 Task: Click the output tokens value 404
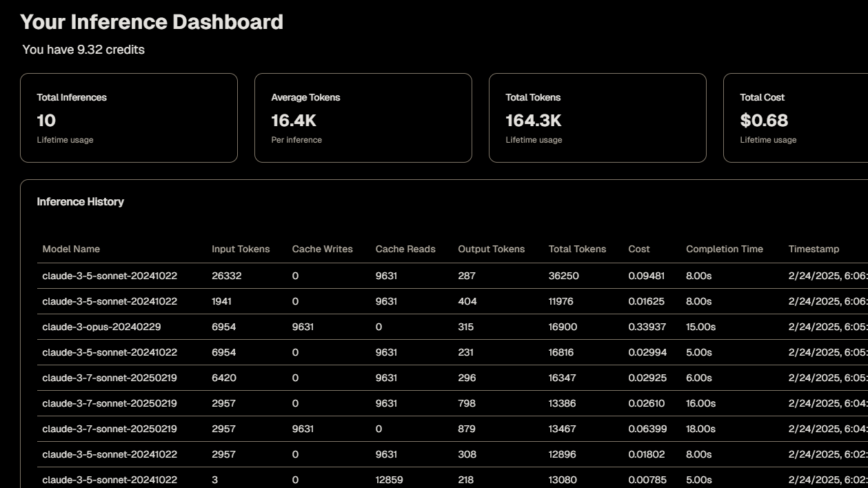click(467, 301)
